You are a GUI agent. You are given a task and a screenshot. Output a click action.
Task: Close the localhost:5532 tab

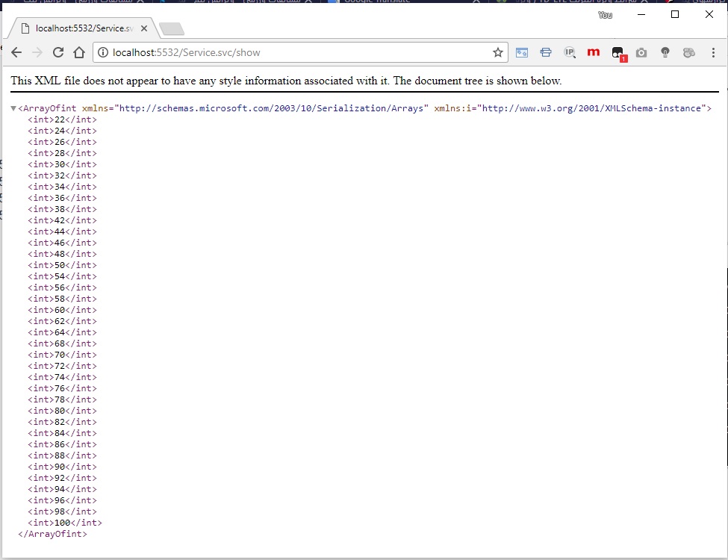pos(144,28)
